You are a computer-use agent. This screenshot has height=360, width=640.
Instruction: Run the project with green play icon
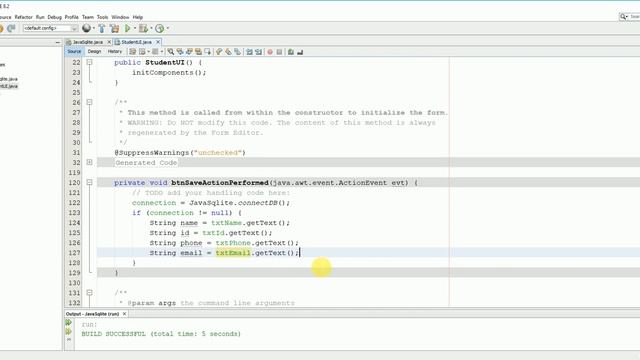tap(127, 28)
